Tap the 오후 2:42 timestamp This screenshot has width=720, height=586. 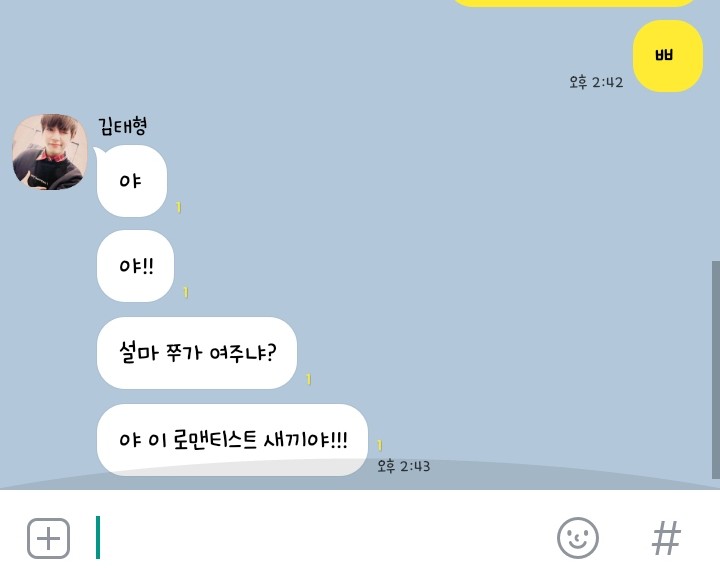point(596,82)
